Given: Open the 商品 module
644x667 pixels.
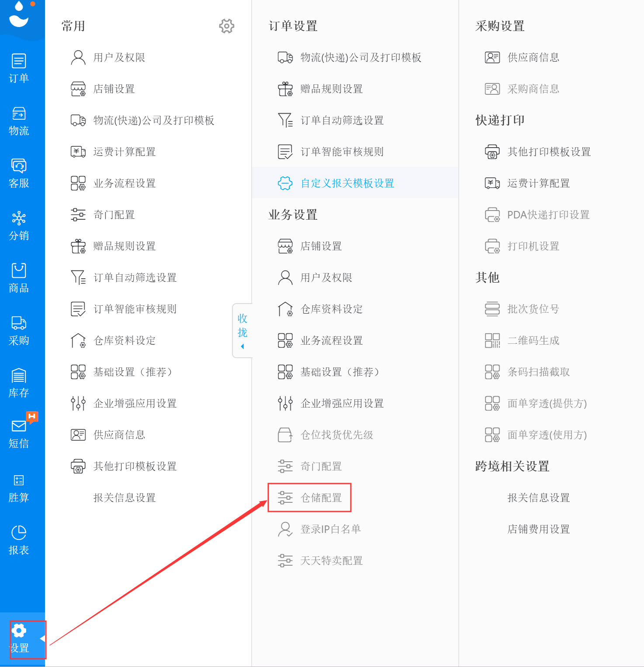Looking at the screenshot, I should [x=18, y=278].
